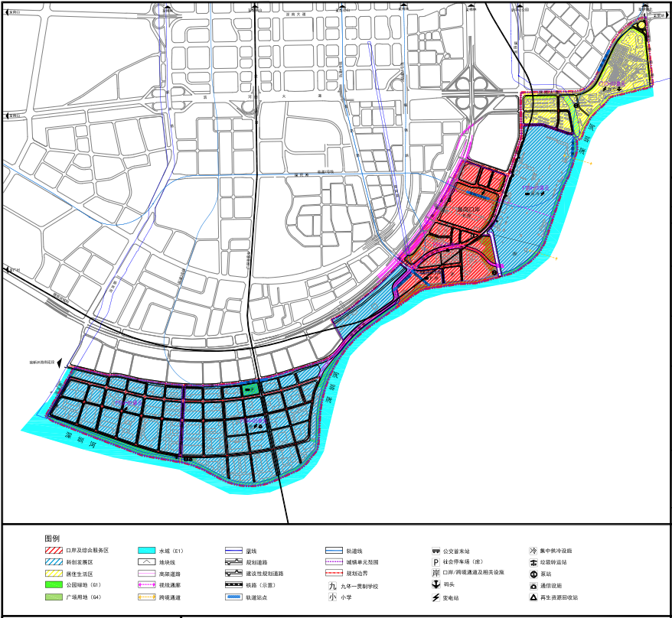Pick the yellow hatched 居住生活区 swatch
Image resolution: width=672 pixels, height=618 pixels.
pos(54,574)
